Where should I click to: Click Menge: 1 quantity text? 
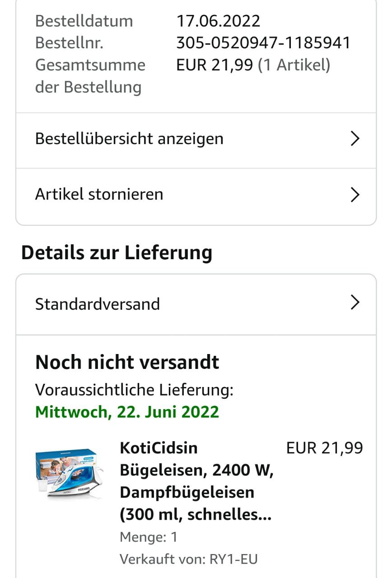point(149,537)
